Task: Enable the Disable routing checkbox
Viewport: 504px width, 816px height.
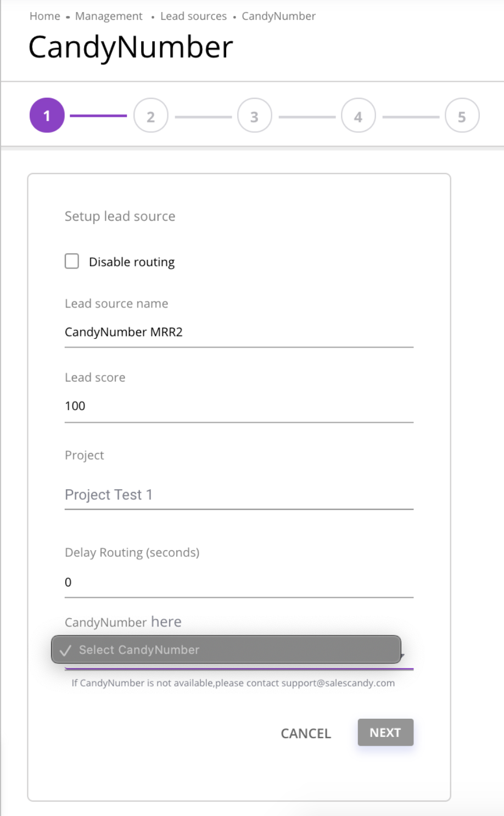Action: [x=72, y=261]
